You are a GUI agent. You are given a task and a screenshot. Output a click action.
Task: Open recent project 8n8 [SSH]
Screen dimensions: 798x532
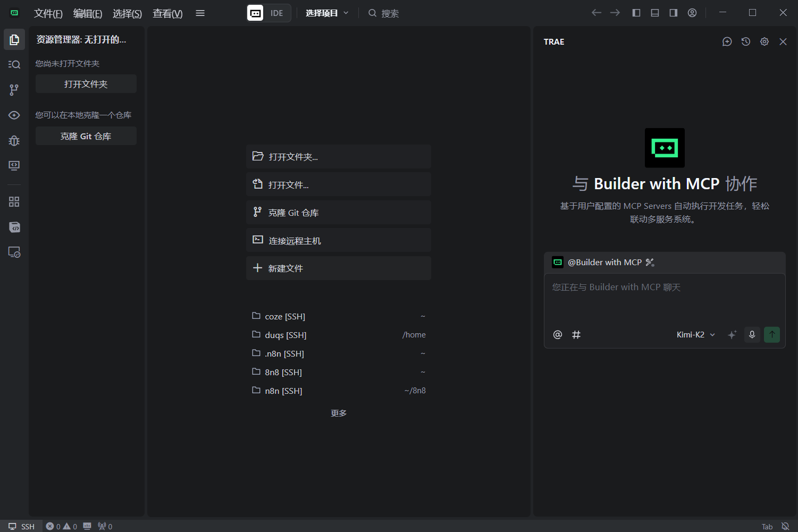click(x=339, y=372)
